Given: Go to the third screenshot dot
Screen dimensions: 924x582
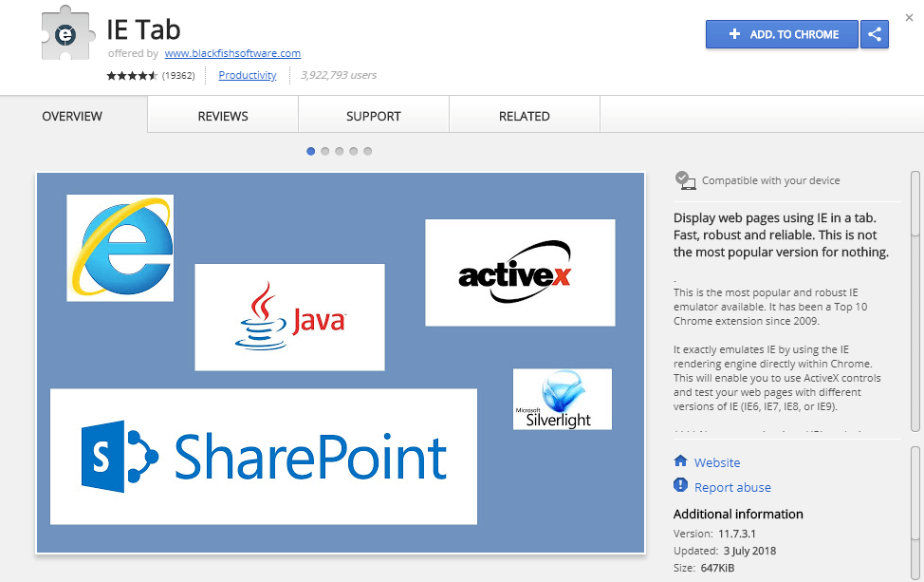Looking at the screenshot, I should 340,151.
